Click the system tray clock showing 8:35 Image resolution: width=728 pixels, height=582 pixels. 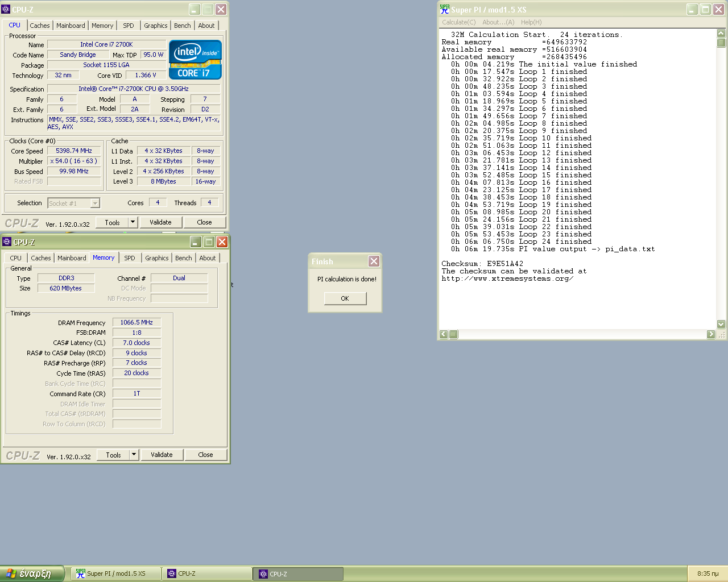(x=708, y=573)
